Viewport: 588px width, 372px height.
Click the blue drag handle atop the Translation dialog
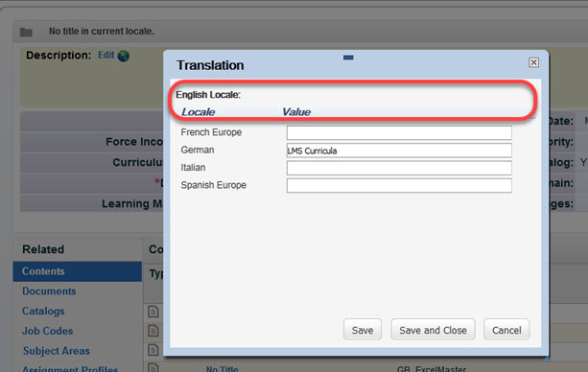[348, 58]
